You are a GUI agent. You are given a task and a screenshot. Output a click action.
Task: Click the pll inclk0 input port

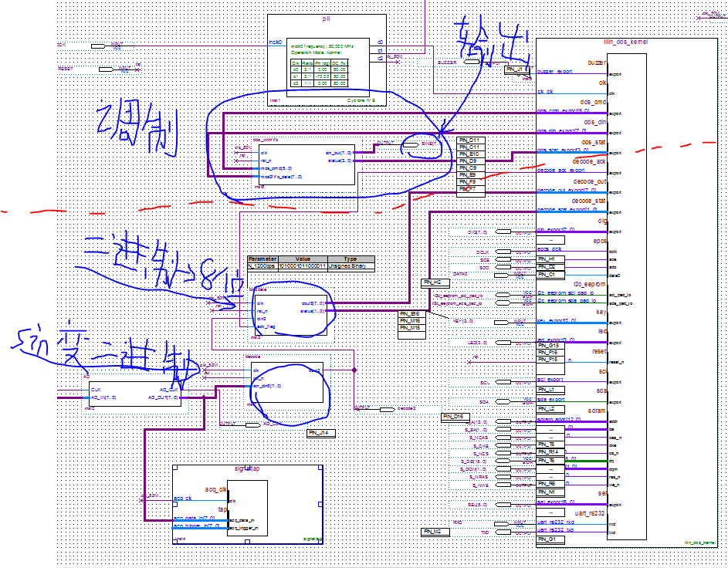click(x=275, y=42)
